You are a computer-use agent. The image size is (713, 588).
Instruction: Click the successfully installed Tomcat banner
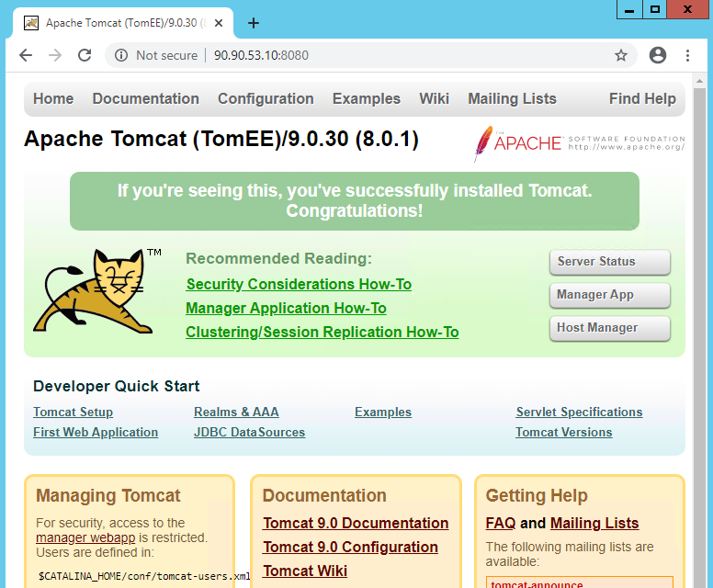[355, 201]
